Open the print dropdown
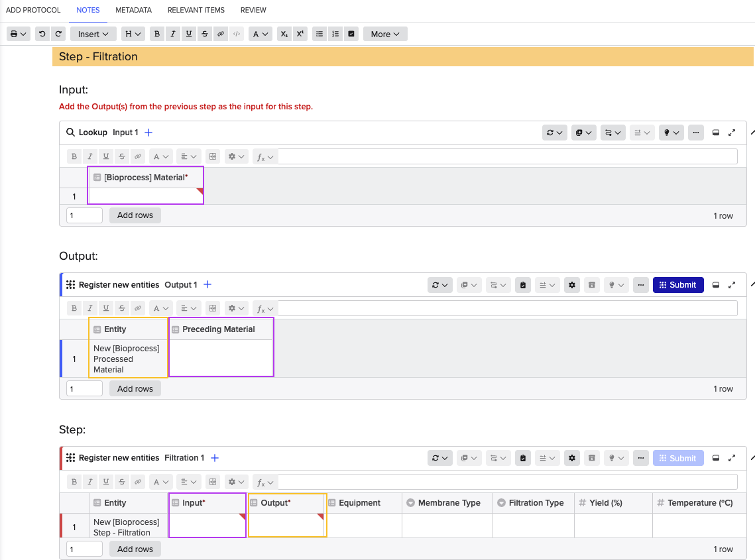The image size is (755, 560). [x=19, y=34]
